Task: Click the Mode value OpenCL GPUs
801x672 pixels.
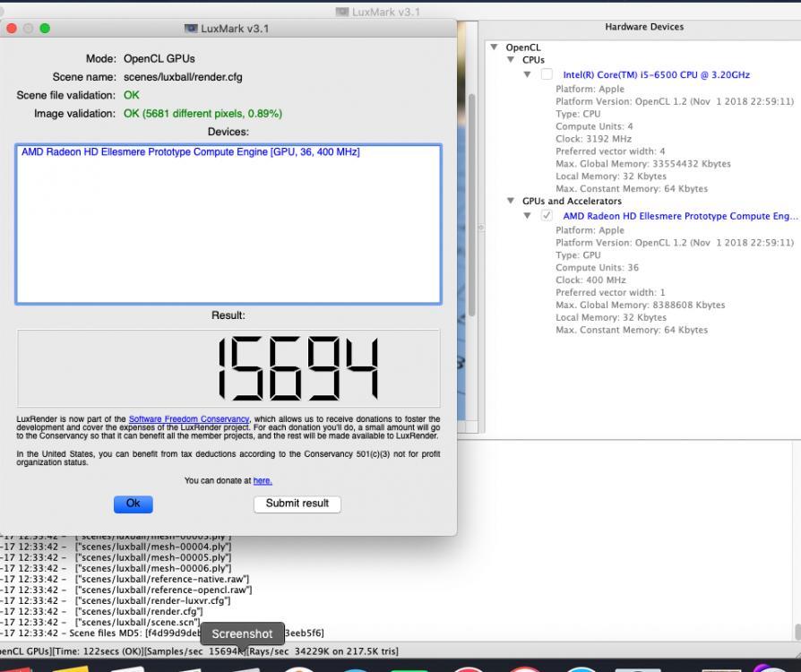Action: coord(159,59)
